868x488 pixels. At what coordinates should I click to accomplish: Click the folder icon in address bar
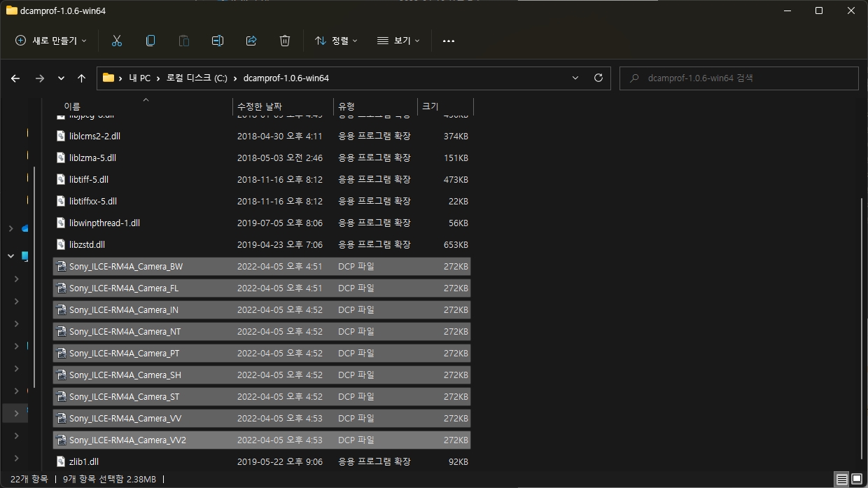tap(108, 78)
